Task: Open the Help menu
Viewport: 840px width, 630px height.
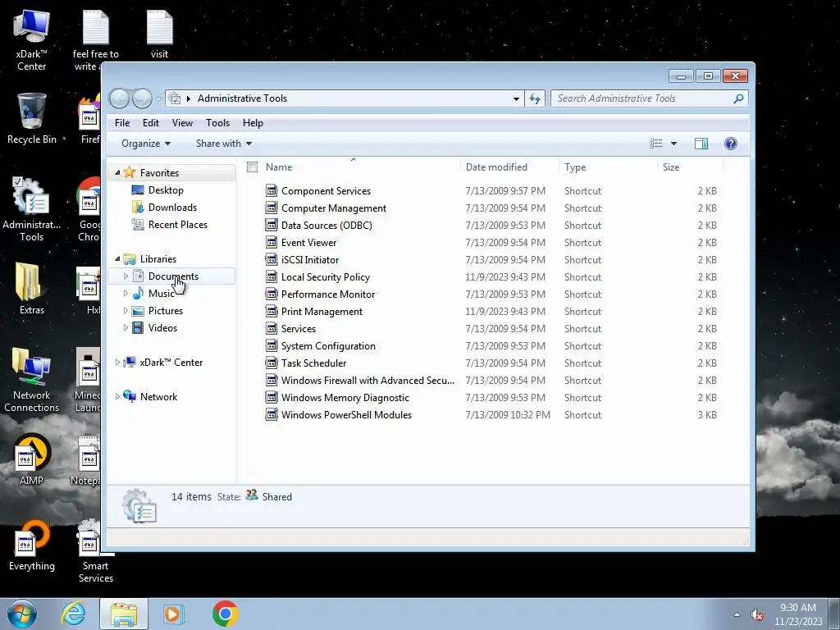Action: click(253, 123)
